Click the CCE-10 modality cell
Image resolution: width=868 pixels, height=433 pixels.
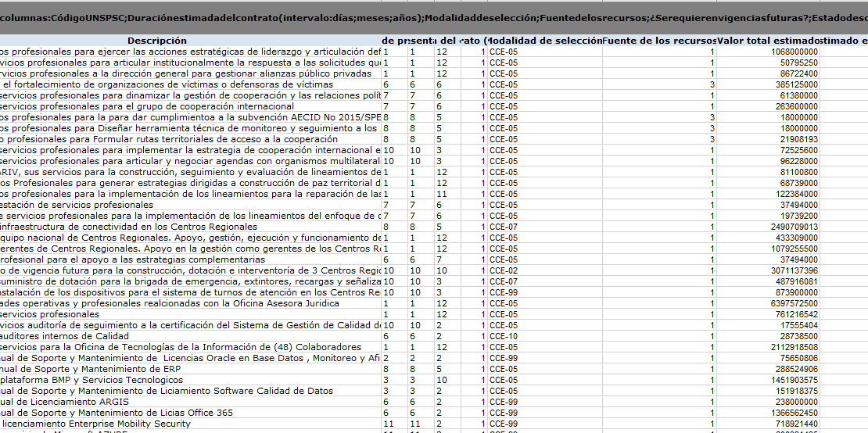(x=545, y=336)
